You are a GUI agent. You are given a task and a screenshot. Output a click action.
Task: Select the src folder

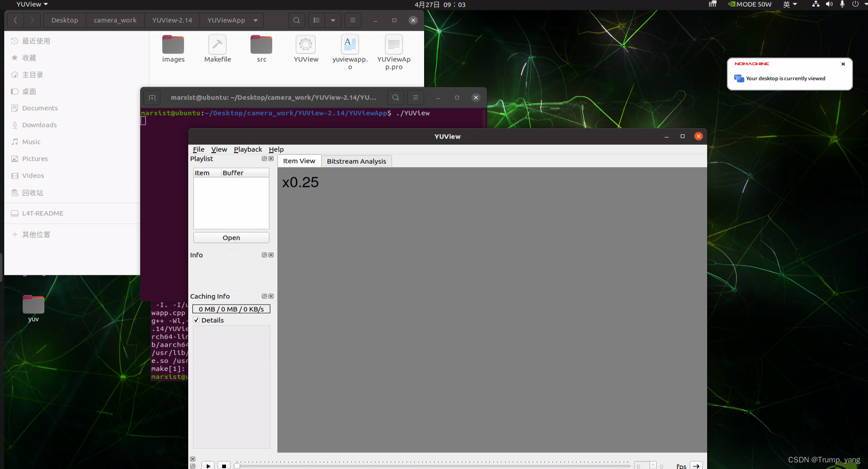click(261, 49)
